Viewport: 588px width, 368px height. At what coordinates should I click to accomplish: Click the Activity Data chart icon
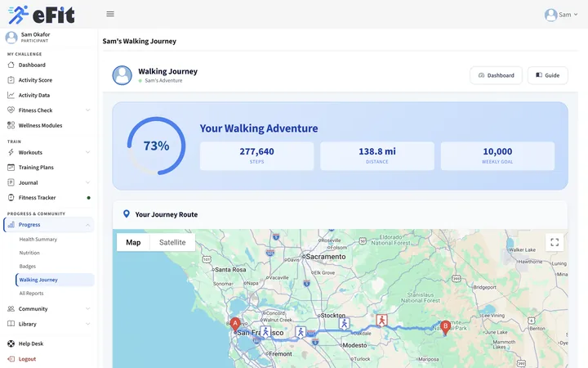click(11, 95)
